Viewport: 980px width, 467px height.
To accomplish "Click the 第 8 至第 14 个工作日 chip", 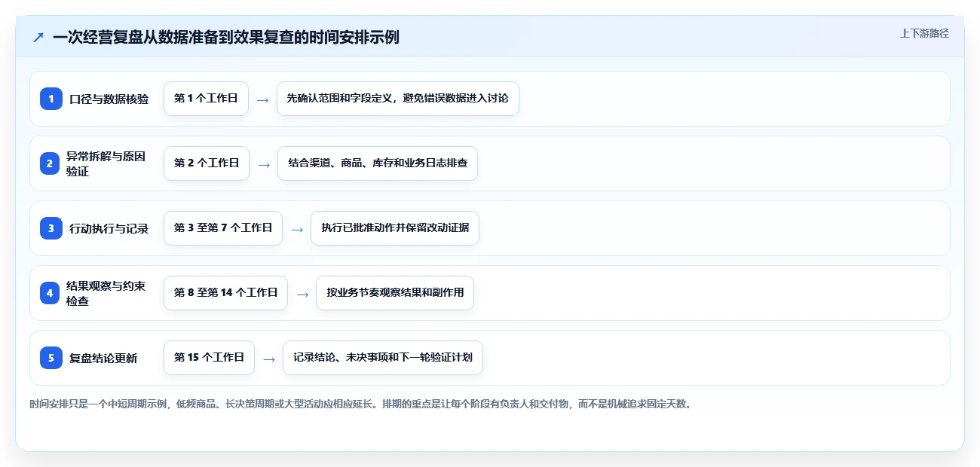I will [225, 293].
